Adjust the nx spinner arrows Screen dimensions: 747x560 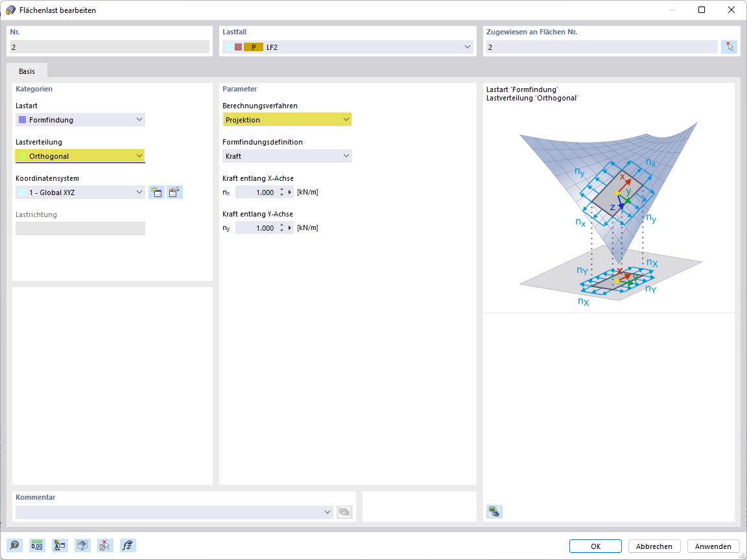pos(281,192)
